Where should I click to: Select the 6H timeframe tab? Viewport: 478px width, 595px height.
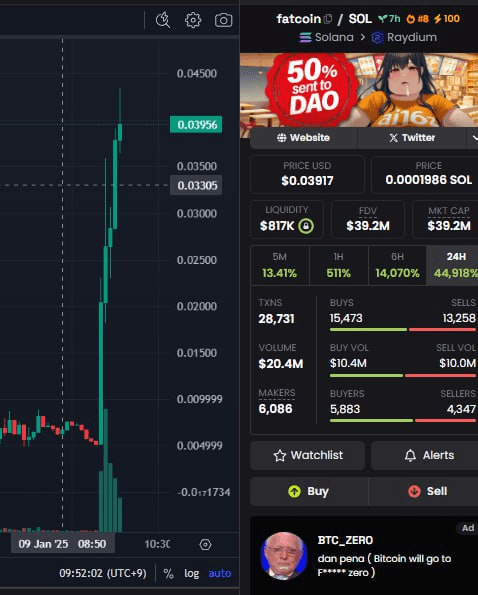click(397, 265)
